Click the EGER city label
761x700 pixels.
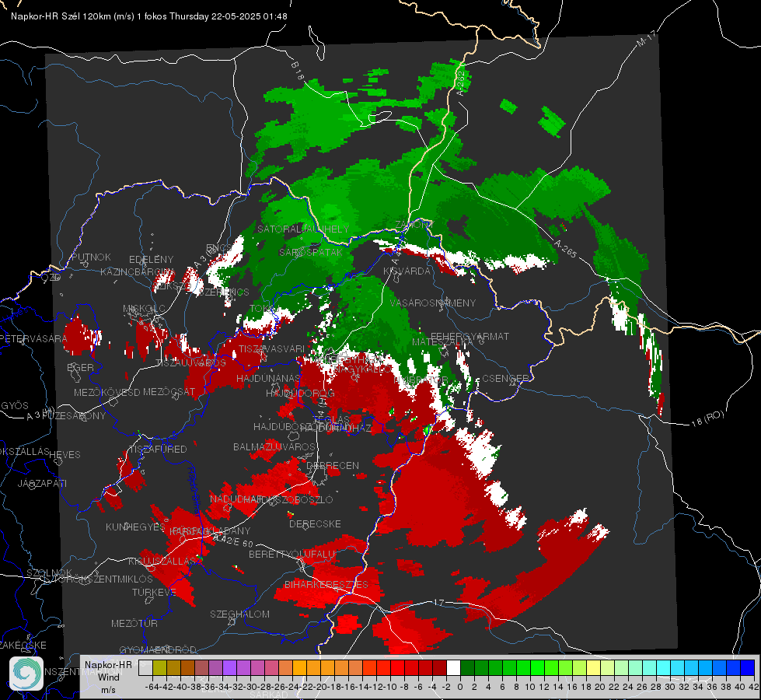tap(81, 367)
